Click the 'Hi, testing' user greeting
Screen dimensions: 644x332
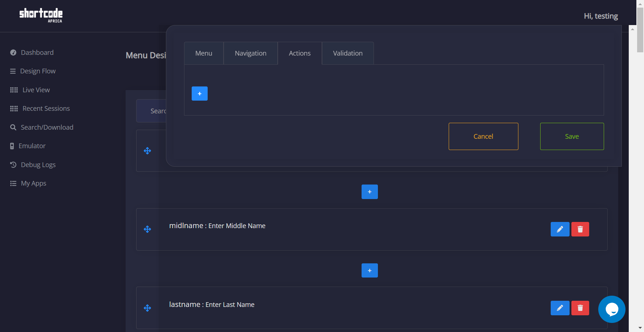601,16
